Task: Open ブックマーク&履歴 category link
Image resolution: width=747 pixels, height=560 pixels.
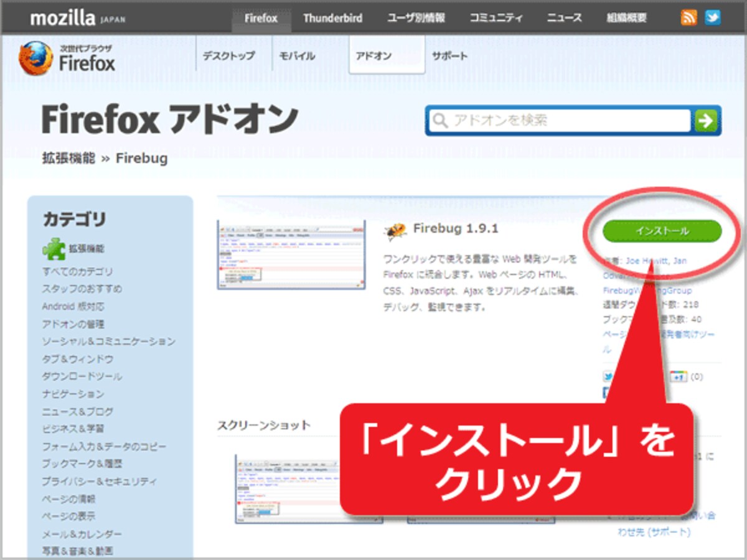Action: [x=82, y=464]
